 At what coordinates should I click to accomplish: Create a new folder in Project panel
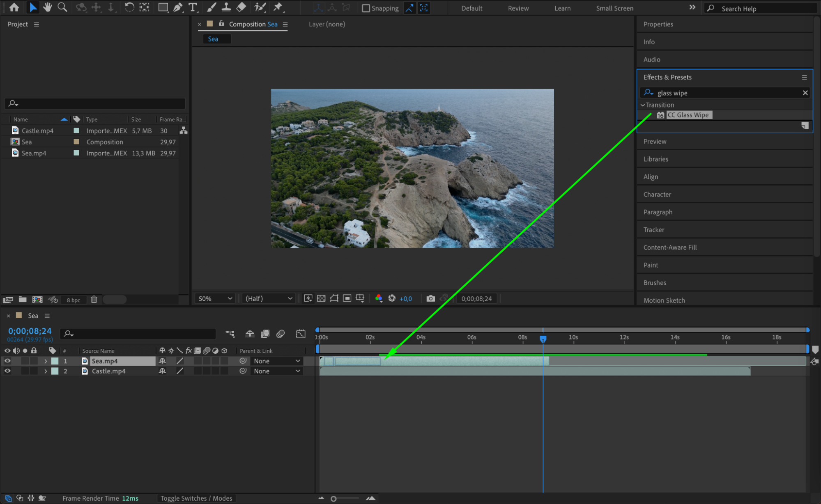23,300
